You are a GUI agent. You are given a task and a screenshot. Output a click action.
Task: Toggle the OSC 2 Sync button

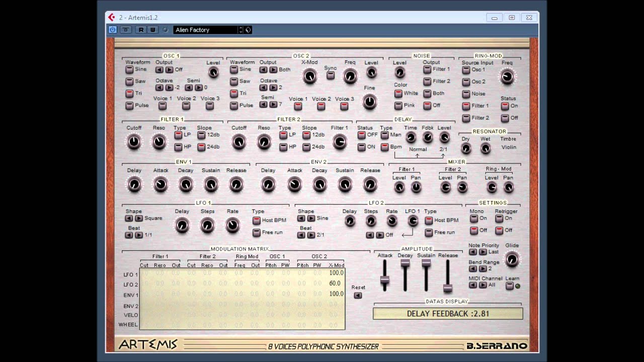point(331,75)
